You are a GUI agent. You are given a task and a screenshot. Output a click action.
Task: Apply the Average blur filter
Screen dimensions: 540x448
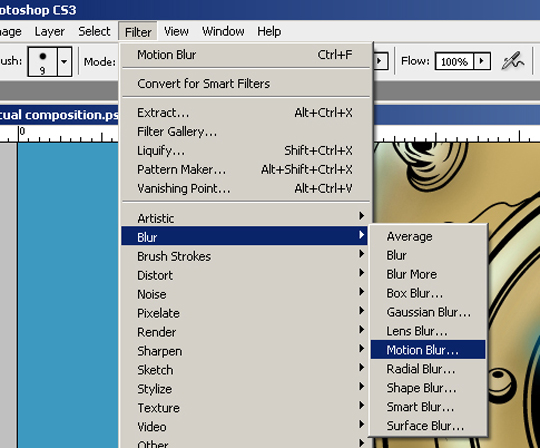click(428, 236)
